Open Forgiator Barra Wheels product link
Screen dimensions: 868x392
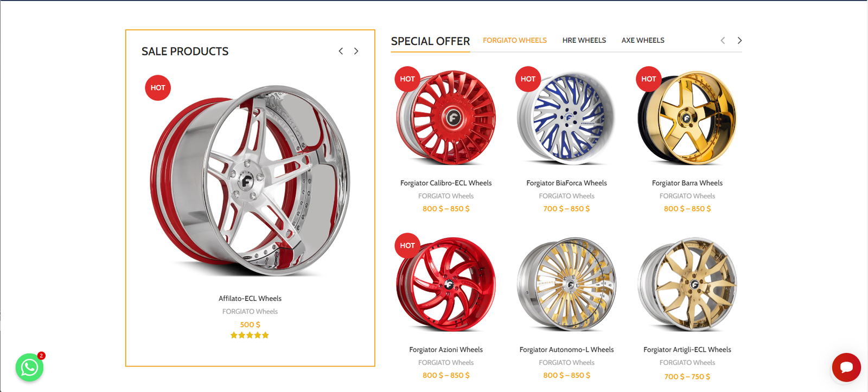687,183
